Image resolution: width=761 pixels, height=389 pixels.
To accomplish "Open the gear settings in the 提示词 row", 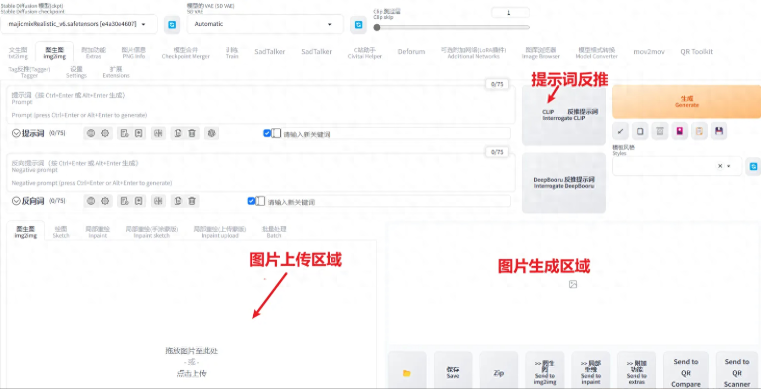I will [x=105, y=133].
